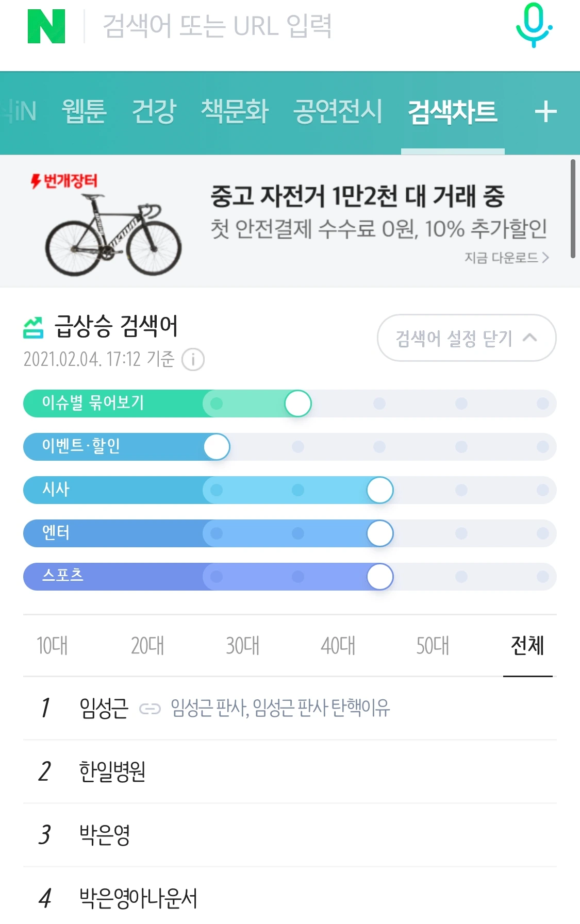580x924 pixels.
Task: Click the 급상승 검색어 chart icon
Action: (34, 328)
